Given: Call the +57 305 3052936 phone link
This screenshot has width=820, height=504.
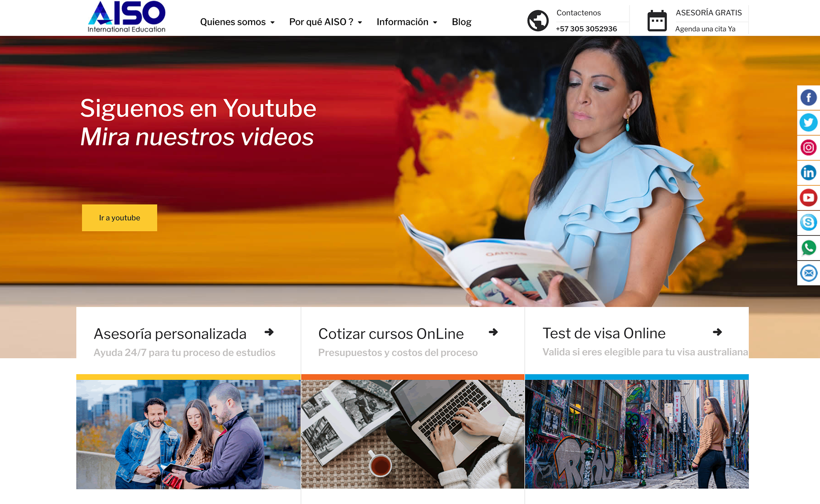Looking at the screenshot, I should (586, 29).
